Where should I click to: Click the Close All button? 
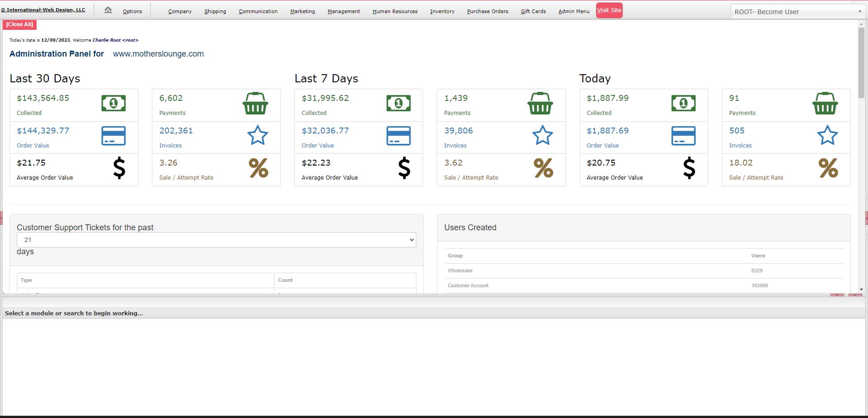point(19,24)
